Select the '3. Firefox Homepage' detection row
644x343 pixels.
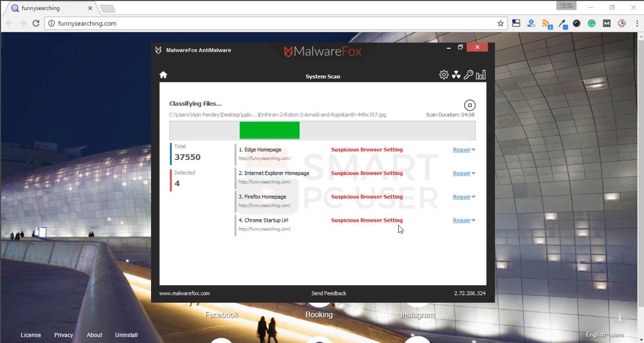point(355,201)
